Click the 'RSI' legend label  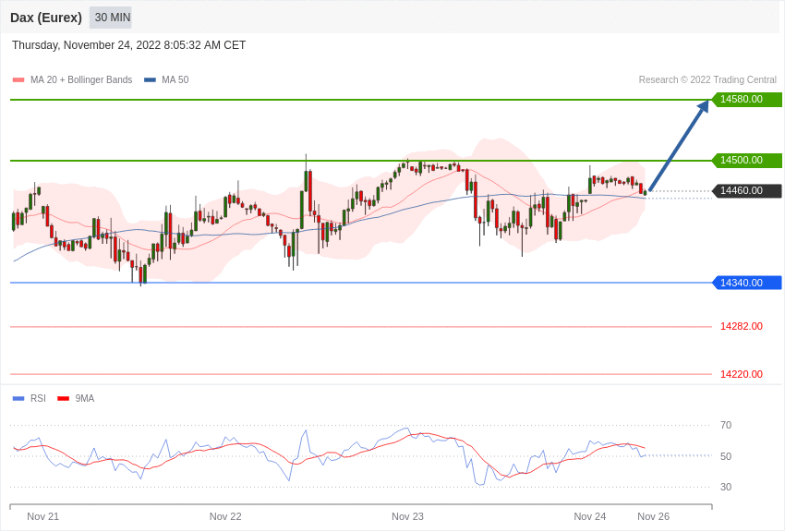38,398
